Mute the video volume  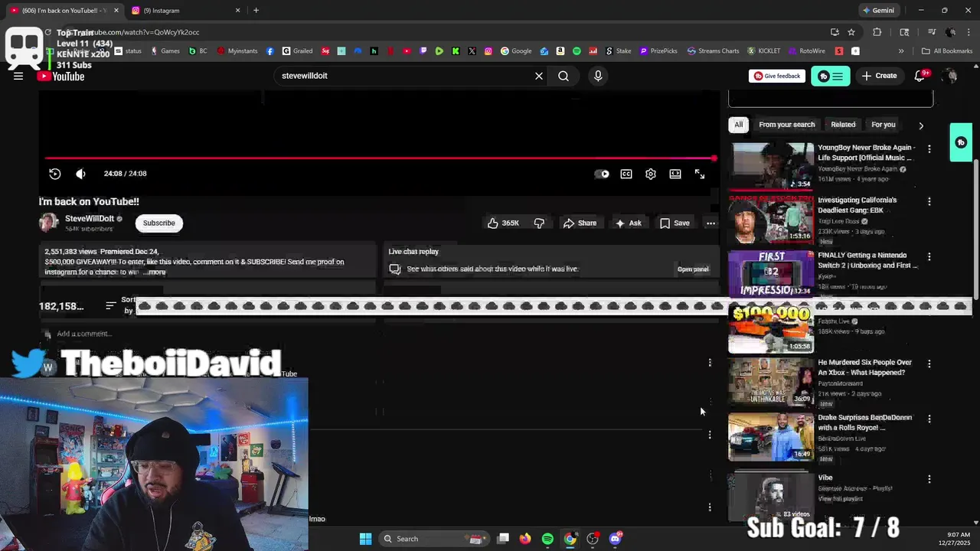(80, 174)
